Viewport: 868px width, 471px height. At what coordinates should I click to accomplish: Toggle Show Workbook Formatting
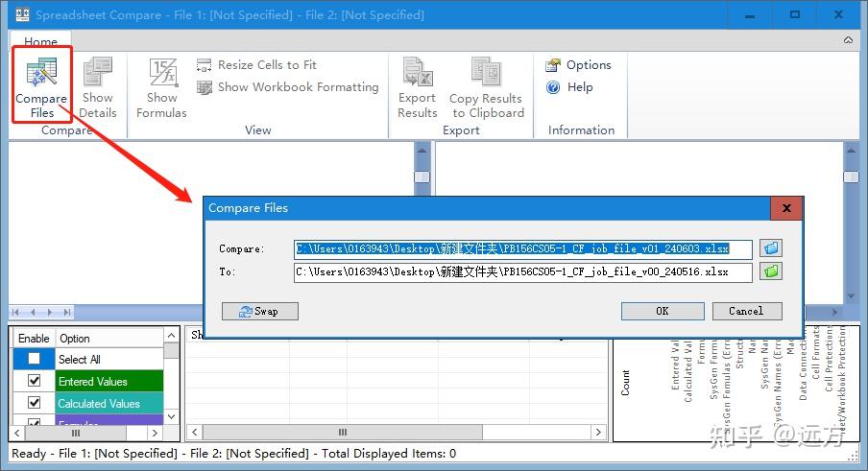tap(287, 87)
